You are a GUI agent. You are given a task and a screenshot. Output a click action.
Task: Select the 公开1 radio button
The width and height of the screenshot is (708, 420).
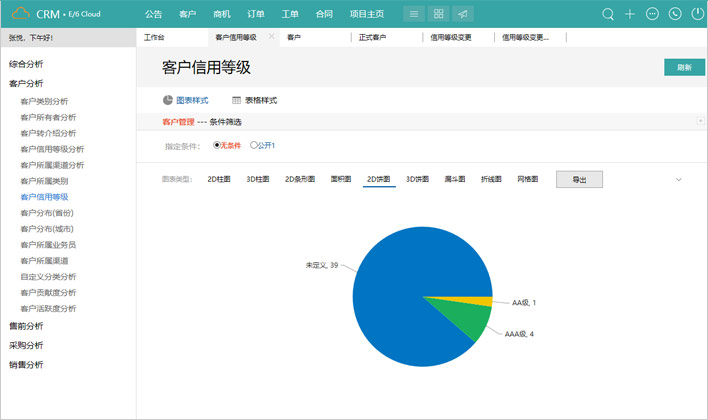click(x=253, y=146)
